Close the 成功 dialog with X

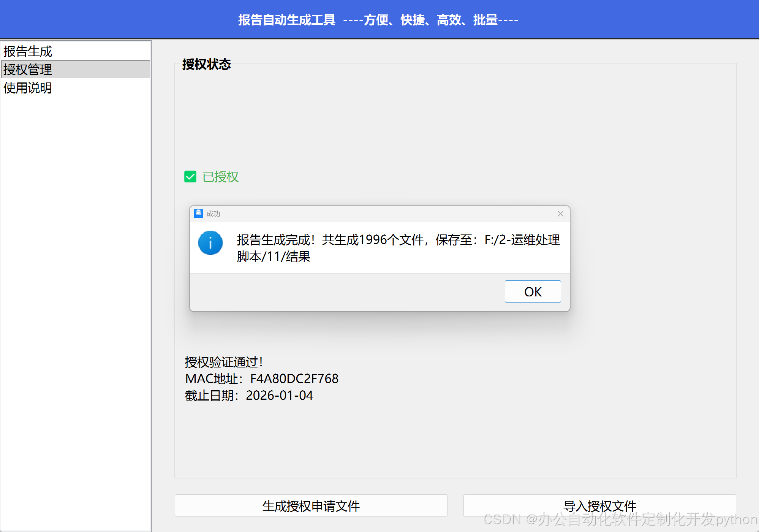560,214
